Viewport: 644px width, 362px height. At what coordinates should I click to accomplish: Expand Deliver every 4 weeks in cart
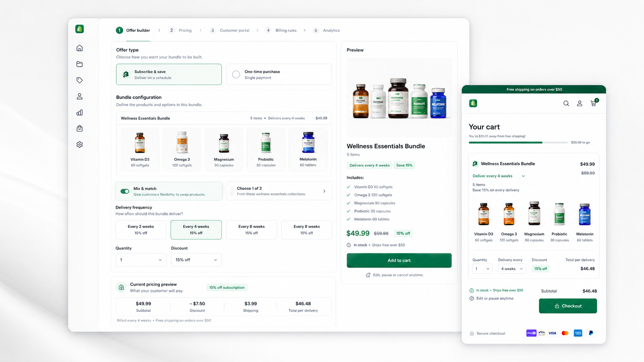click(x=499, y=176)
